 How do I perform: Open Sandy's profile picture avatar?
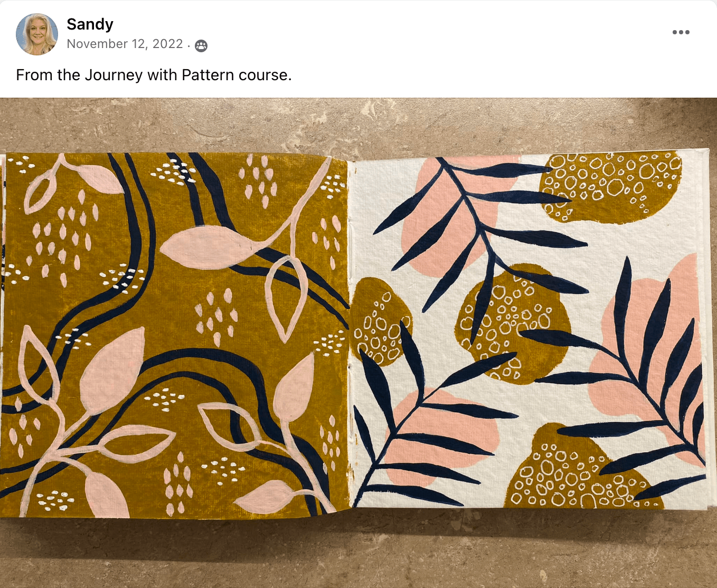click(x=37, y=34)
